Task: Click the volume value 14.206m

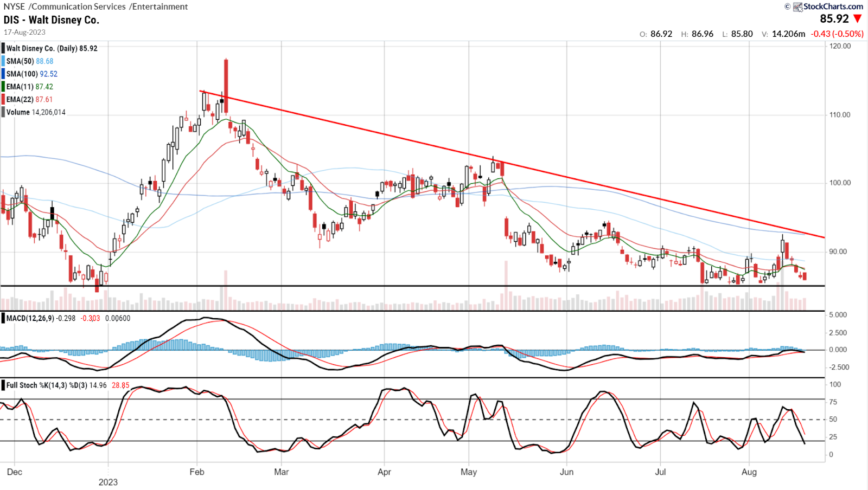Action: [788, 34]
